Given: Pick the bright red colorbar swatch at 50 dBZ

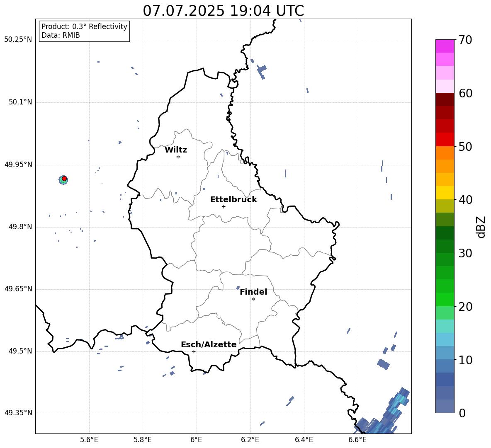Looking at the screenshot, I should point(445,140).
